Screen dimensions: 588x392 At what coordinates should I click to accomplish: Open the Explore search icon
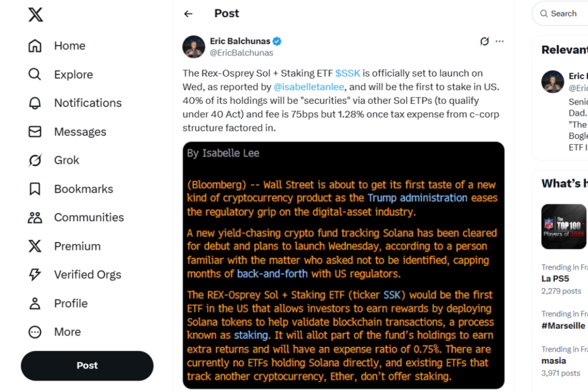coord(35,75)
